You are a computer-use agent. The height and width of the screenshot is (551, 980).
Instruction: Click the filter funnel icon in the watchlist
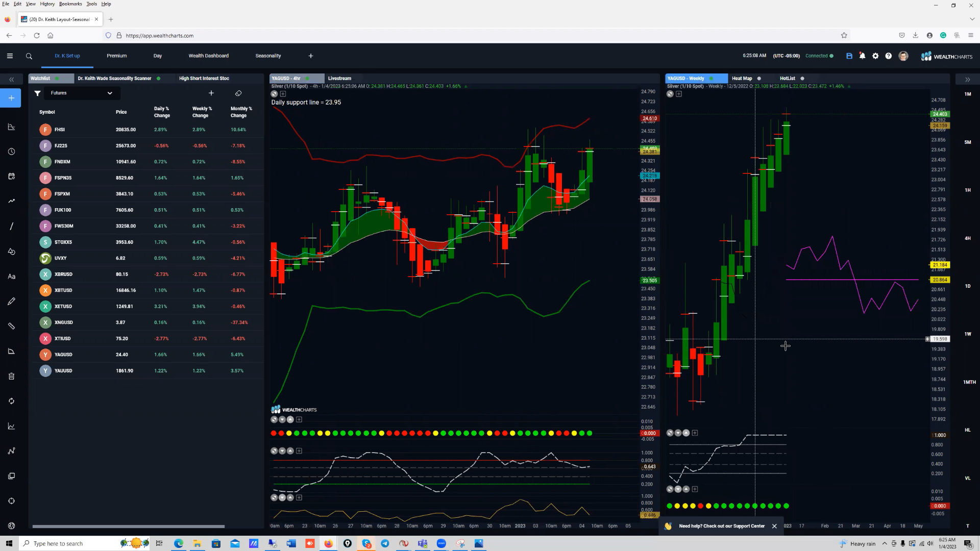(37, 93)
